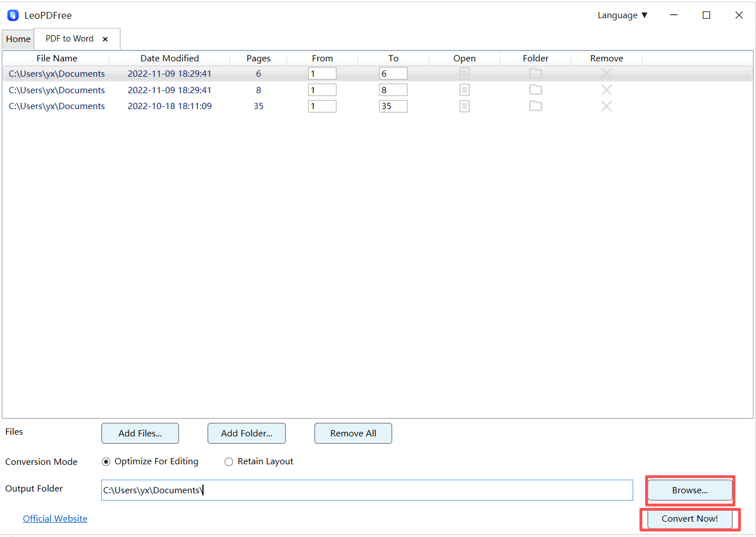Screen dimensions: 756x537
Task: Open the 6-page file document icon
Action: point(464,73)
